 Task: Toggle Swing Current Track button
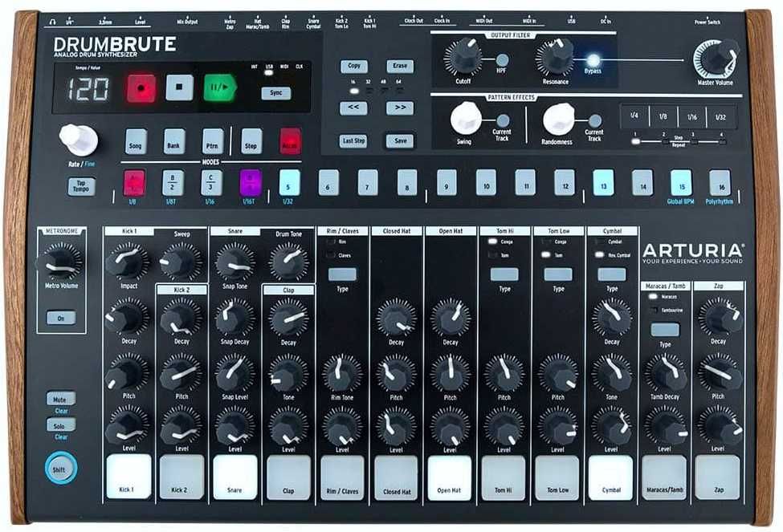coord(503,120)
